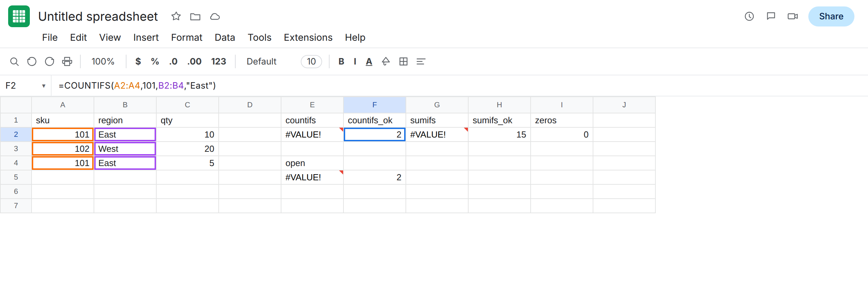Open the 123 number format menu
The height and width of the screenshot is (292, 868).
218,61
